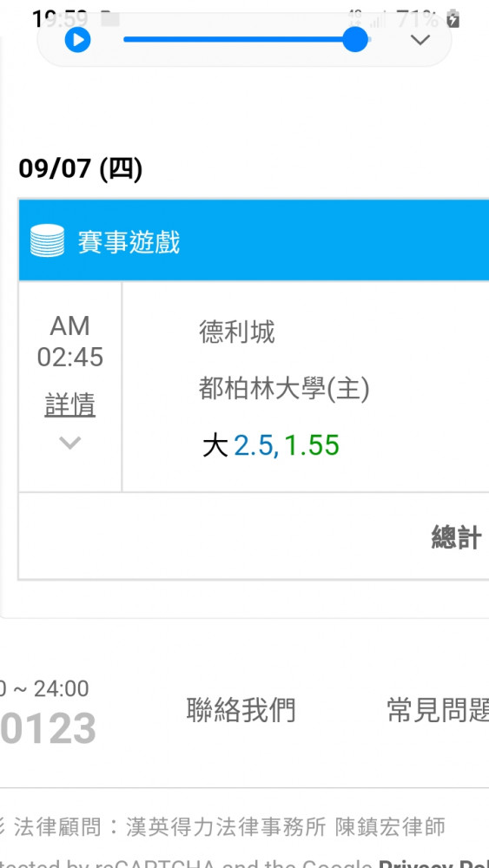Click the AM 02:45 match time
Screen dimensions: 489x868
70,341
